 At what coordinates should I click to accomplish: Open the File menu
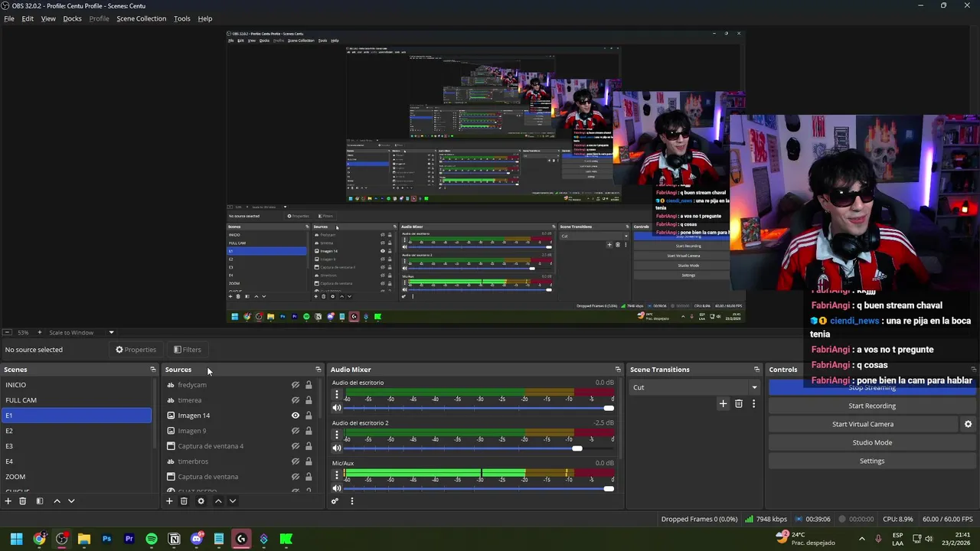click(9, 18)
